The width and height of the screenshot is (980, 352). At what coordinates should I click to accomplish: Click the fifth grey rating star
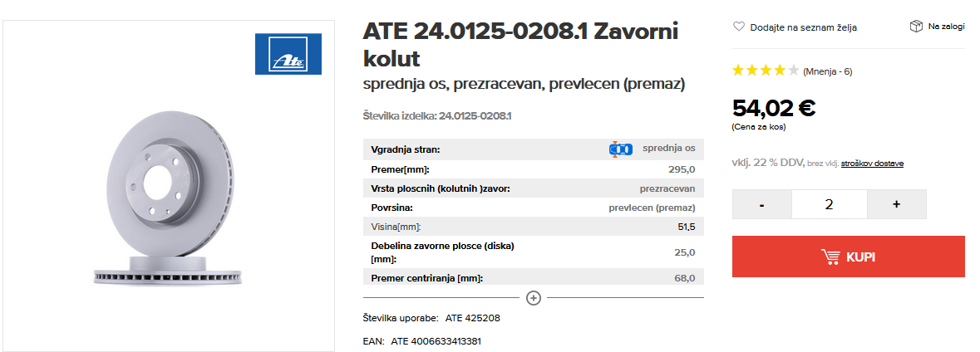coord(793,71)
